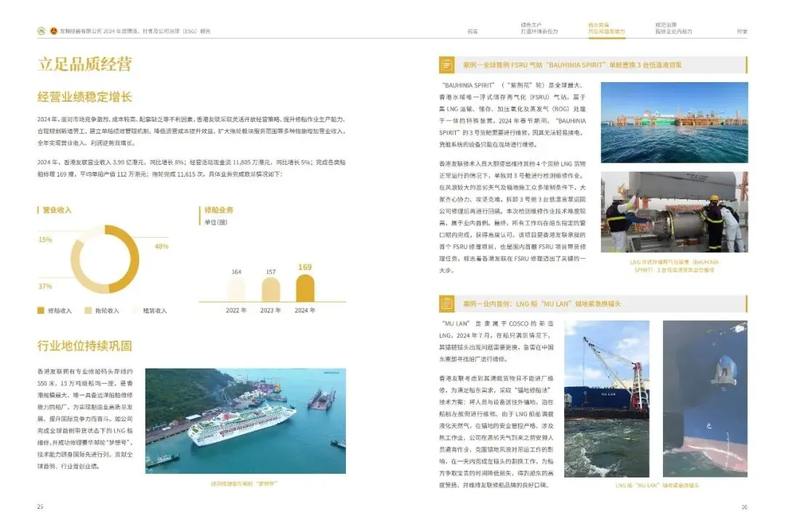Screen dimensions: 785x532
Task: Click the crane barge beside MU LAN photo
Action: coord(607,399)
